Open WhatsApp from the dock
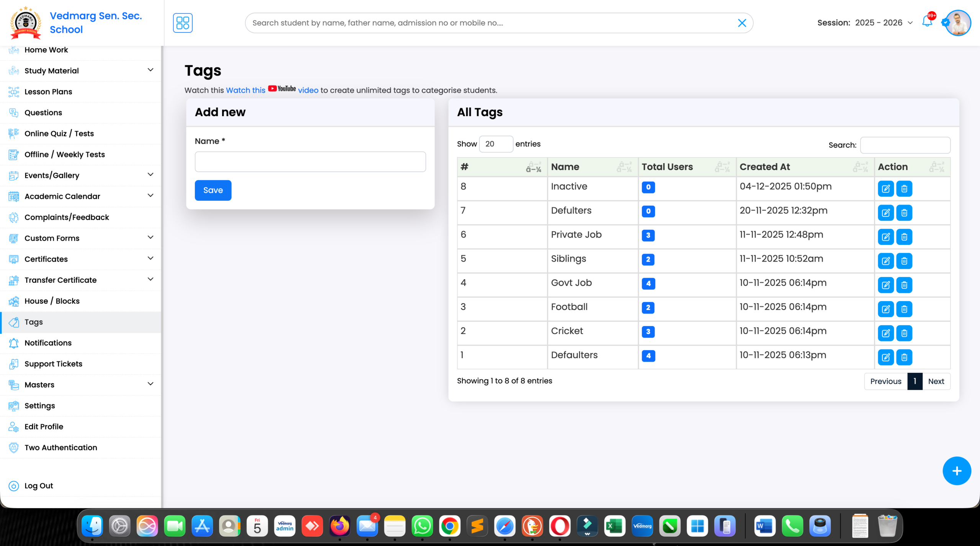This screenshot has height=546, width=980. pyautogui.click(x=422, y=526)
